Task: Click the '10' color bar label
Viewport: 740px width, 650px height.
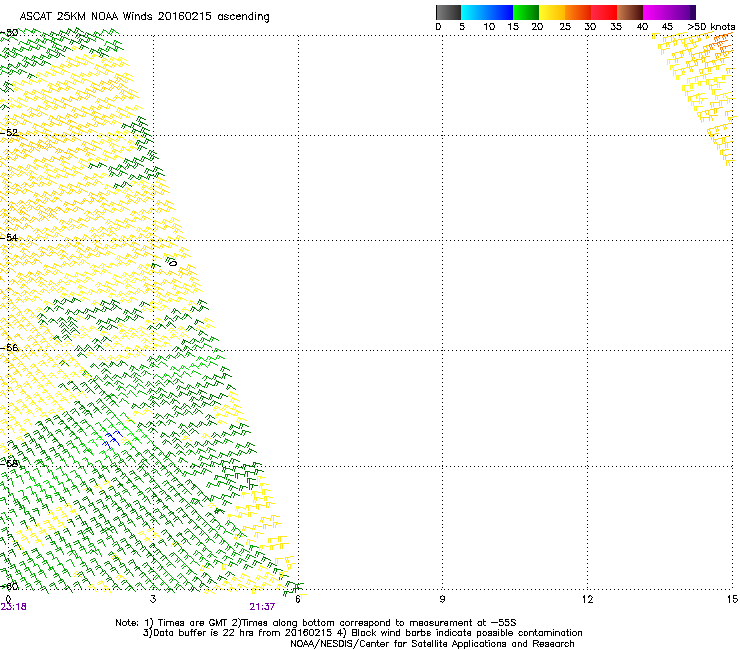Action: [489, 27]
